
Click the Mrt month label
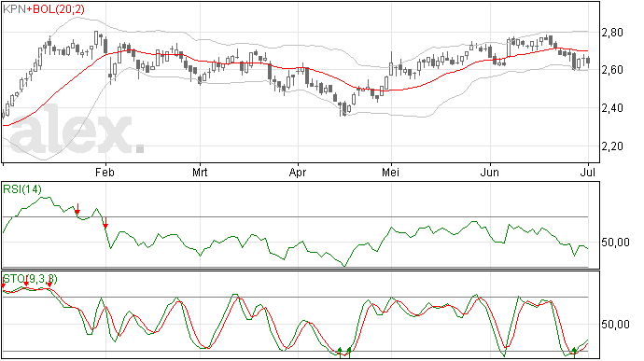[200, 172]
